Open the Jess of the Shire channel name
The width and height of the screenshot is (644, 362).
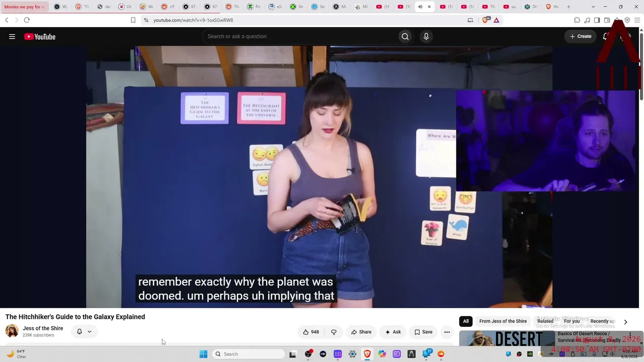[43, 328]
